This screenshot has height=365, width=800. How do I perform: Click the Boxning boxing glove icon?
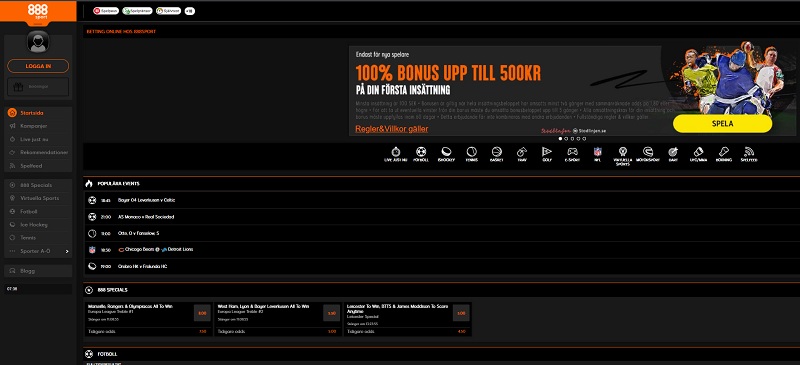pos(723,152)
